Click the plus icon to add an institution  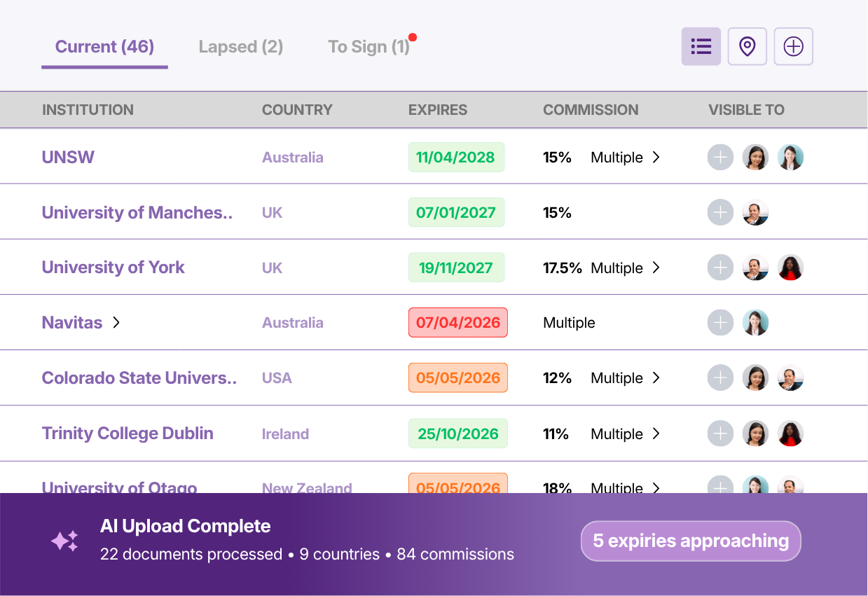point(793,46)
